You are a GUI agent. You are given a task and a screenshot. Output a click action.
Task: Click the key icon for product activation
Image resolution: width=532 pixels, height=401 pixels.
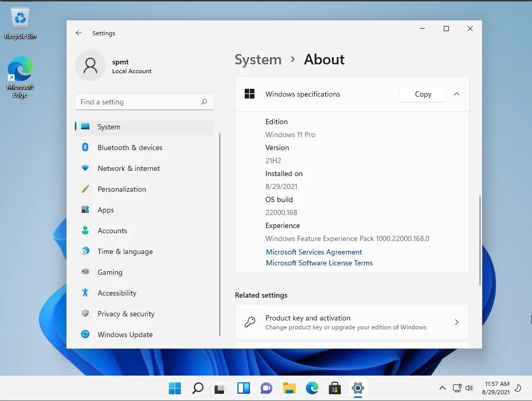click(x=250, y=322)
